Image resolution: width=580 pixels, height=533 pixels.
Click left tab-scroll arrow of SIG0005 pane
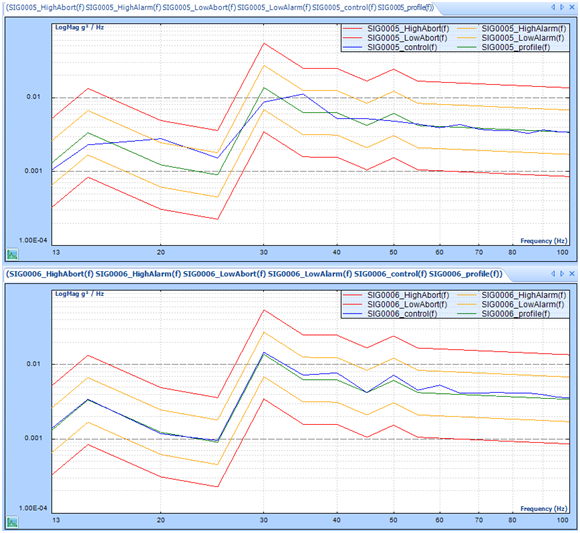(553, 7)
